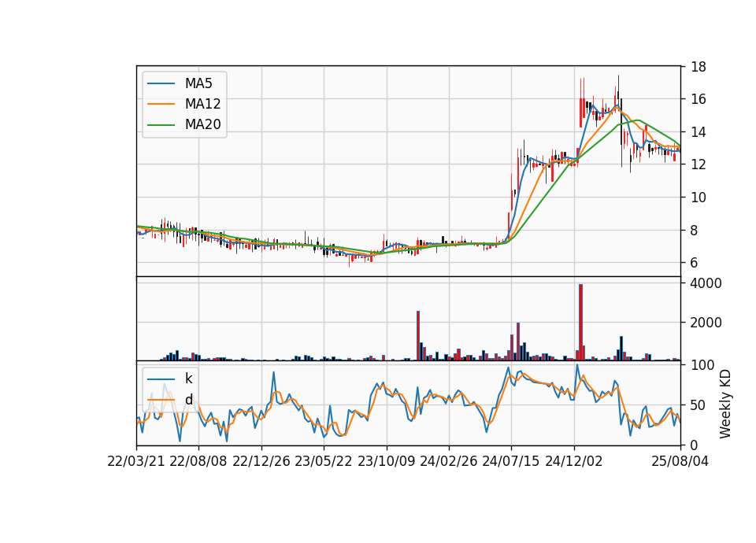Click the d legend label in KD panel
The width and height of the screenshot is (756, 543).
click(x=189, y=400)
